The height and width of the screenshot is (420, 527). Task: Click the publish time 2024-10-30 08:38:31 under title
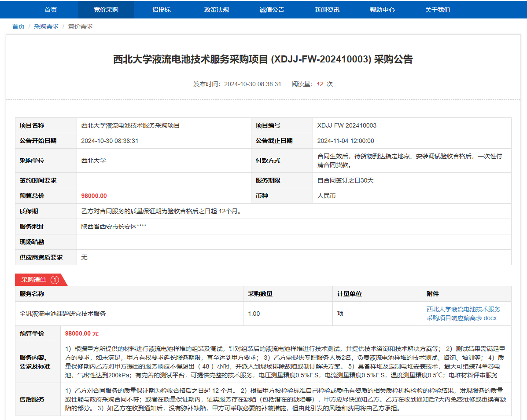[x=253, y=84]
